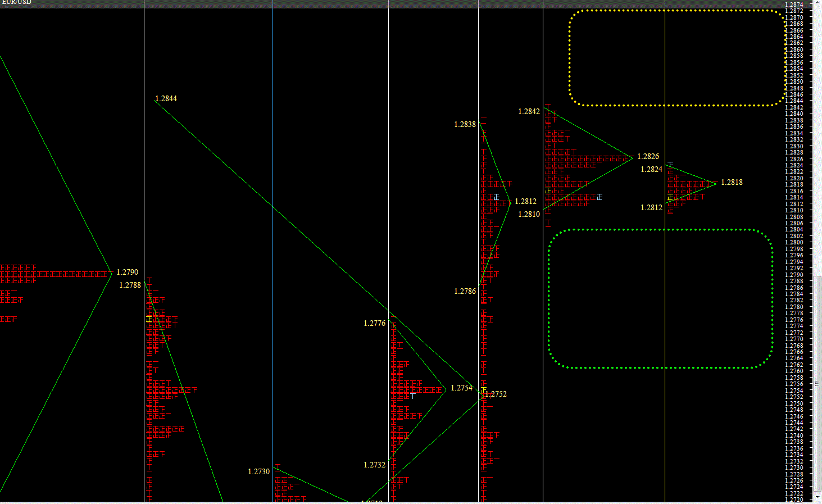822x504 pixels.
Task: Select the yellow 1.2730 profile label
Action: point(259,471)
